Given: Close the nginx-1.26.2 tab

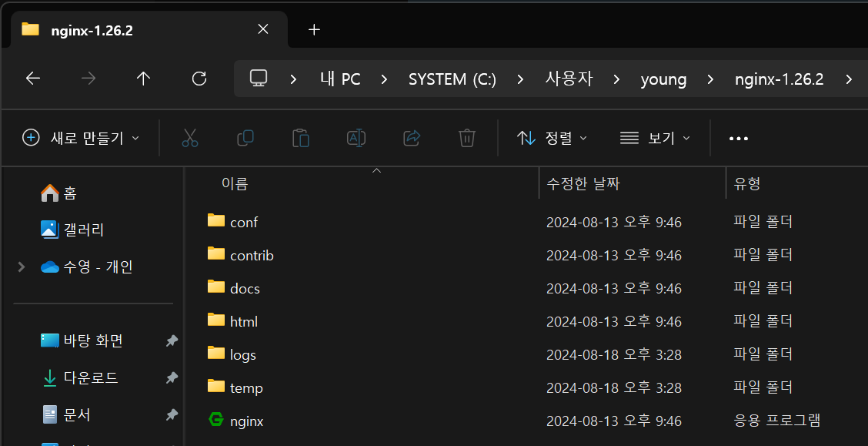Looking at the screenshot, I should point(263,29).
